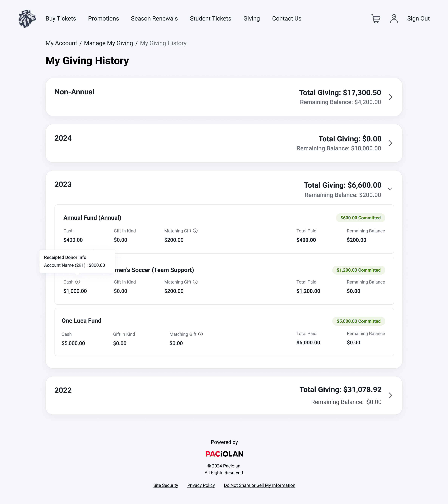Click the My Giving History page title
Viewport: 448px width, 504px height.
point(87,61)
